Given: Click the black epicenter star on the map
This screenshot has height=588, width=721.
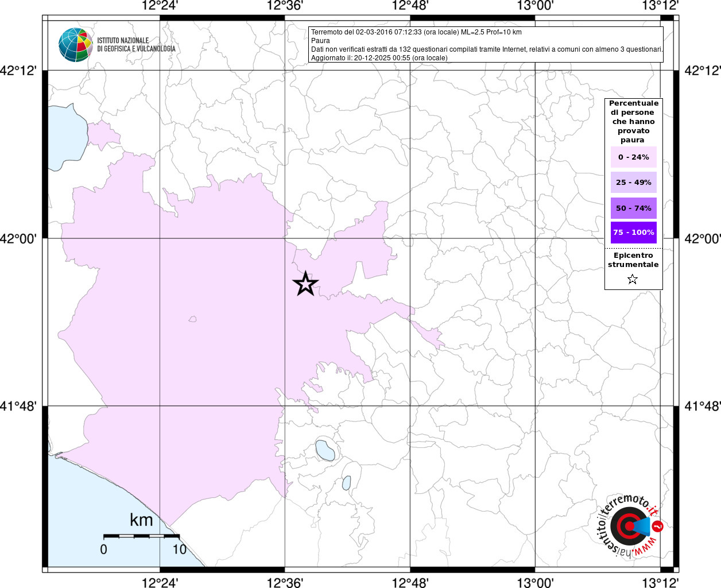Looking at the screenshot, I should click(305, 284).
